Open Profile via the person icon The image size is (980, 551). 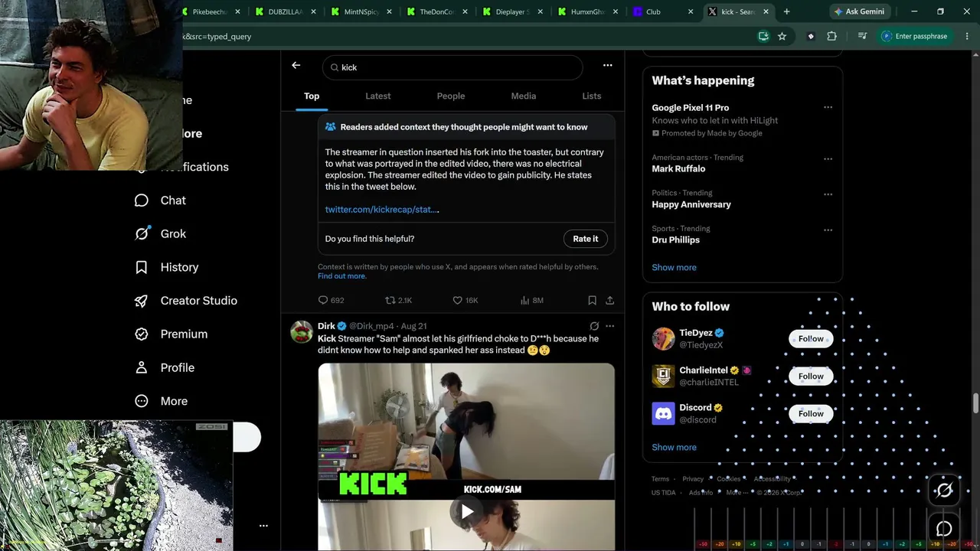pyautogui.click(x=142, y=367)
